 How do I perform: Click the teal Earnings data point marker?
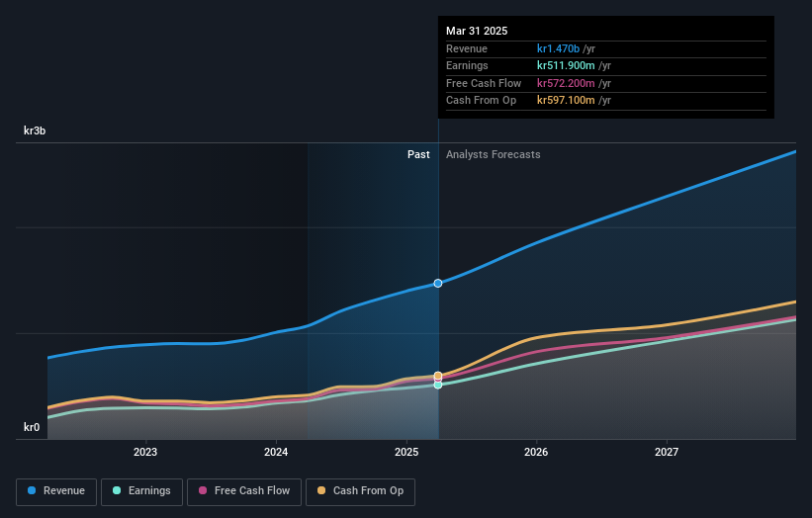(438, 385)
